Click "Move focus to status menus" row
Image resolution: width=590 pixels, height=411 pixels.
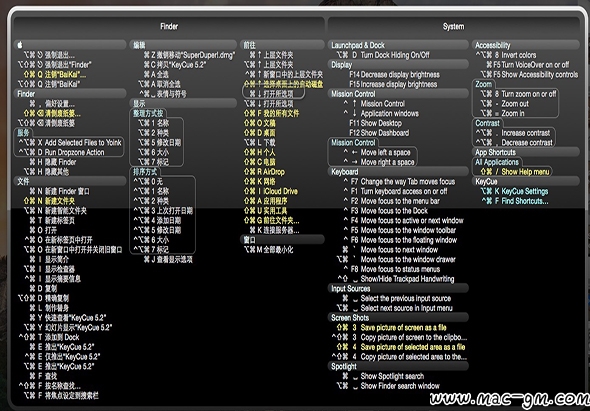tap(391, 269)
